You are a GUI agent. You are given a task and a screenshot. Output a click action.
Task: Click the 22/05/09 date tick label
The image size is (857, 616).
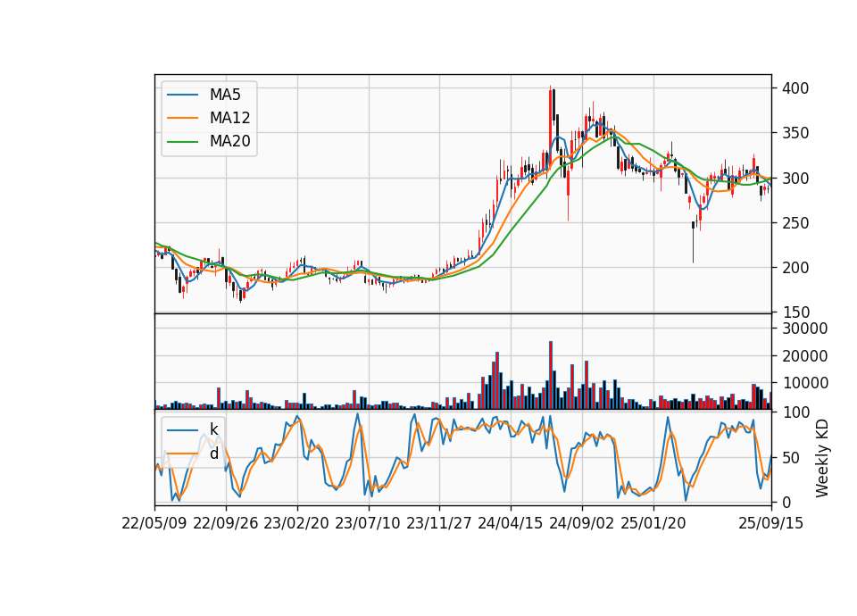pos(154,523)
